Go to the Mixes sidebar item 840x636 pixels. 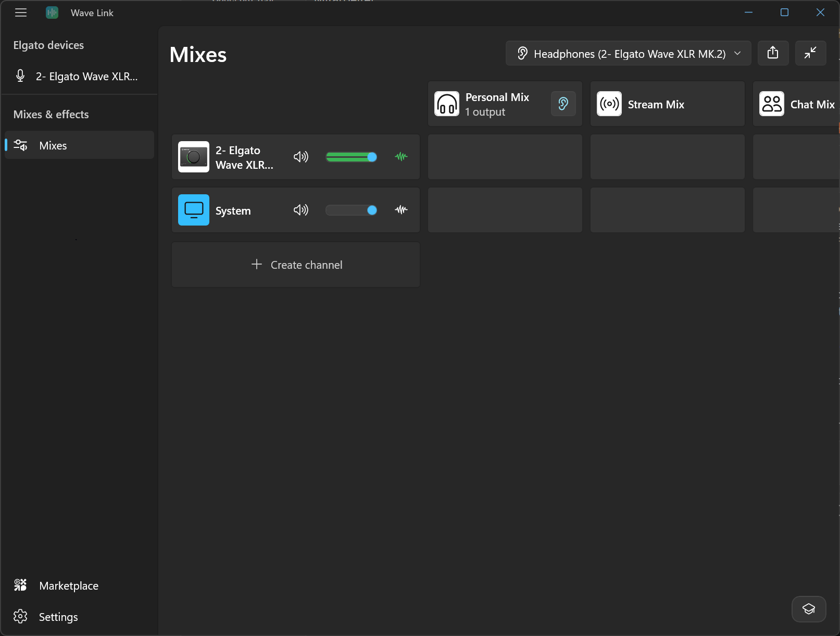[x=79, y=145]
